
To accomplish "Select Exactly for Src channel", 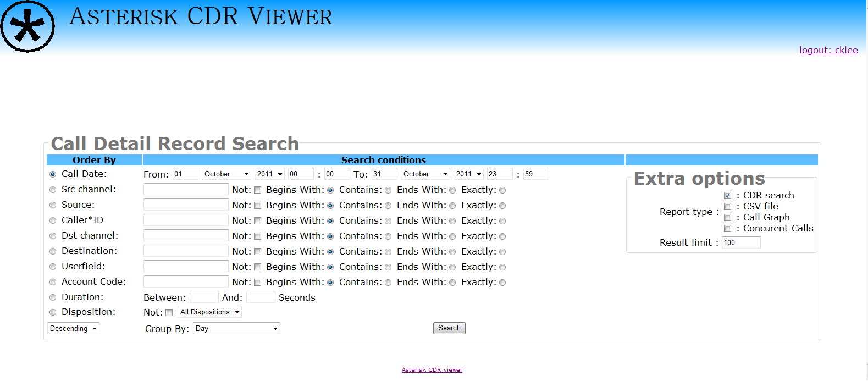I will pyautogui.click(x=502, y=190).
